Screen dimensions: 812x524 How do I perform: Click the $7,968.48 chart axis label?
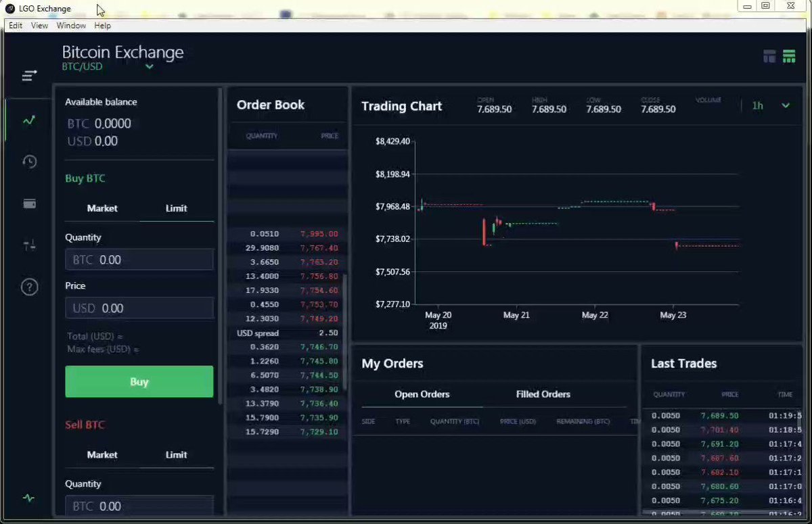coord(392,206)
